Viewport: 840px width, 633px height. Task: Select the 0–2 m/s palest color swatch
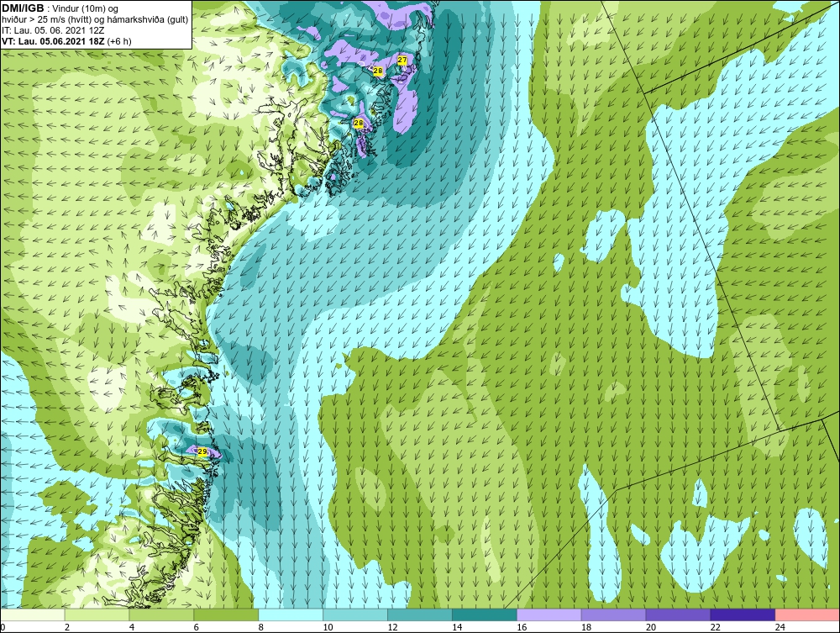pos(32,615)
